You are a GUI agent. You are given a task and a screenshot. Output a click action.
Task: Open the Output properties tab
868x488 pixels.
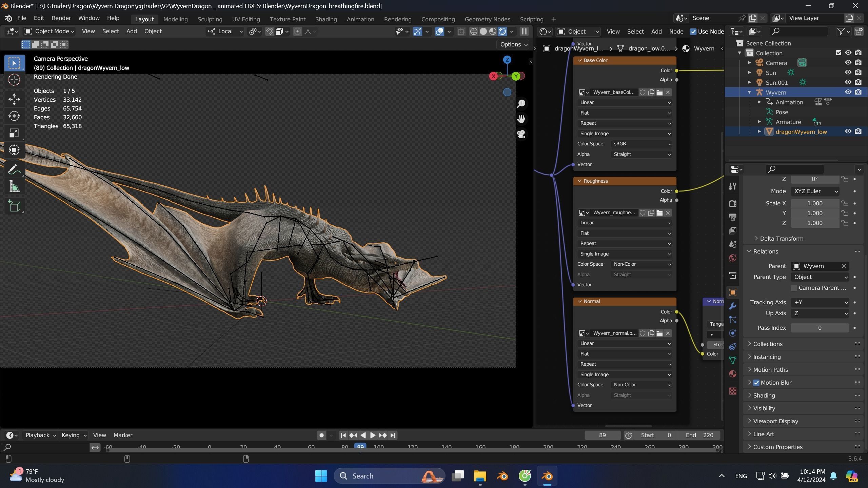[732, 217]
